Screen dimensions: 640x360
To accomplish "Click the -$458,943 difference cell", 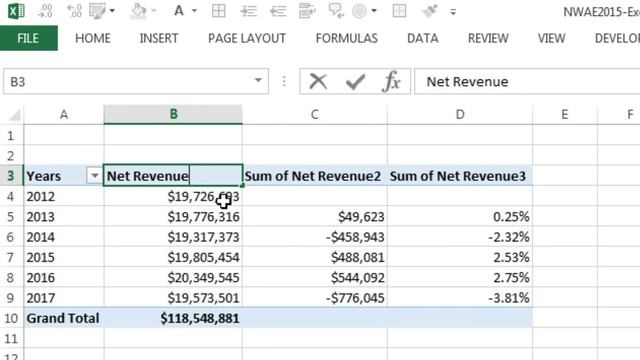I will (x=315, y=237).
